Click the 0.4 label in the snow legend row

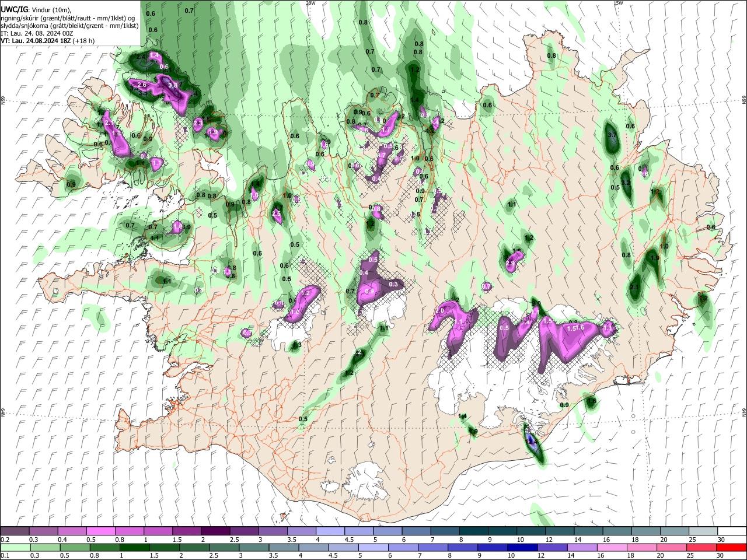pyautogui.click(x=63, y=540)
